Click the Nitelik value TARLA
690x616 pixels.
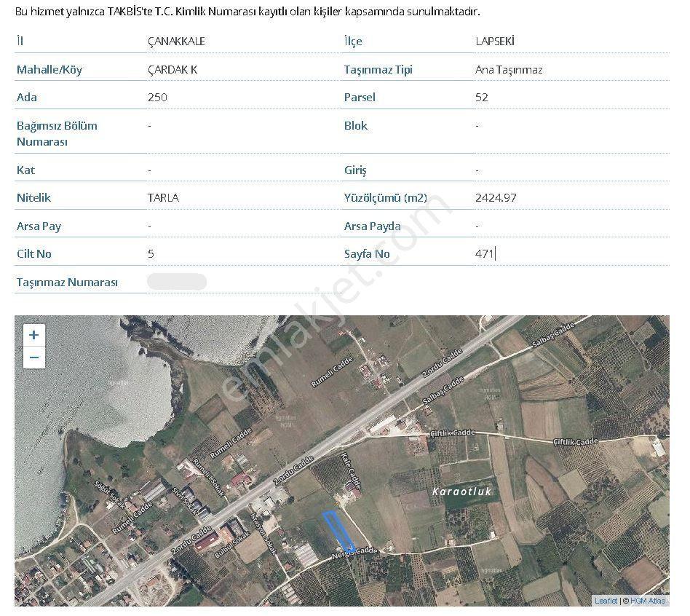point(163,198)
